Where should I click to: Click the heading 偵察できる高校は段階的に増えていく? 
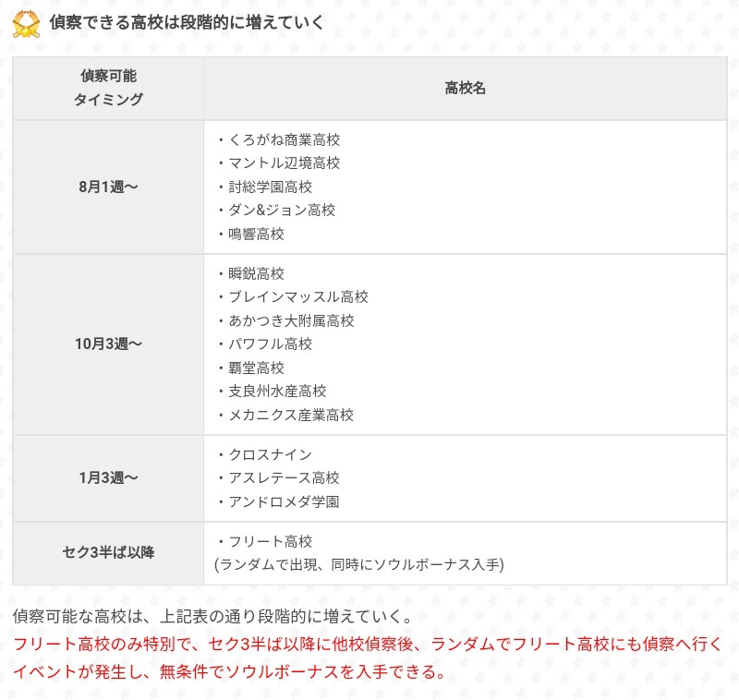pyautogui.click(x=187, y=23)
